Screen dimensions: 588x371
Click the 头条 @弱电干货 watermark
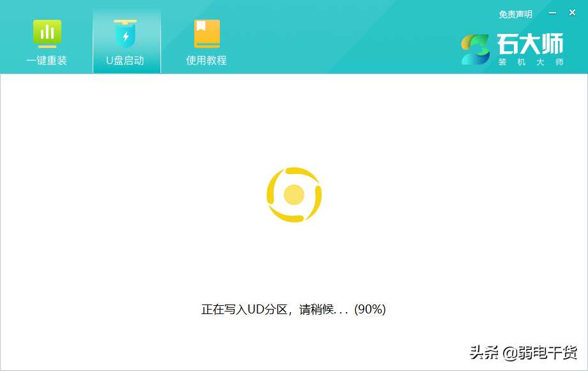(523, 352)
